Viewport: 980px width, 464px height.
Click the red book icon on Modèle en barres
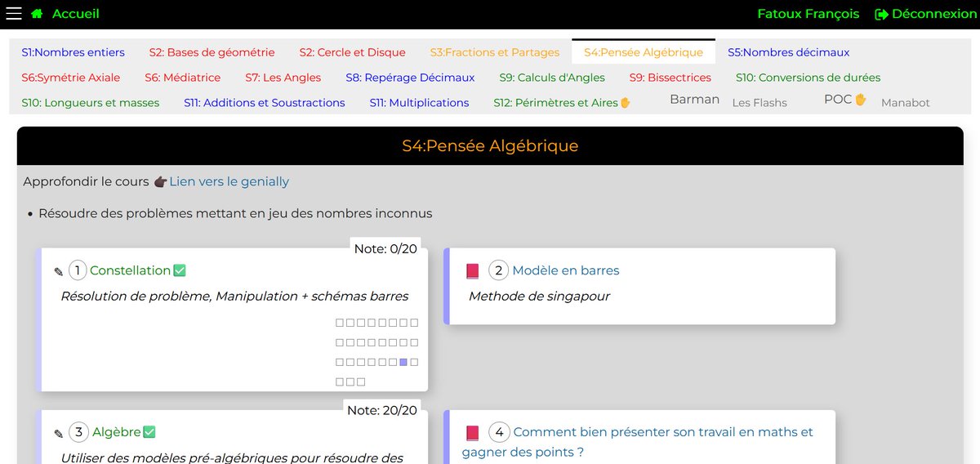(x=472, y=270)
